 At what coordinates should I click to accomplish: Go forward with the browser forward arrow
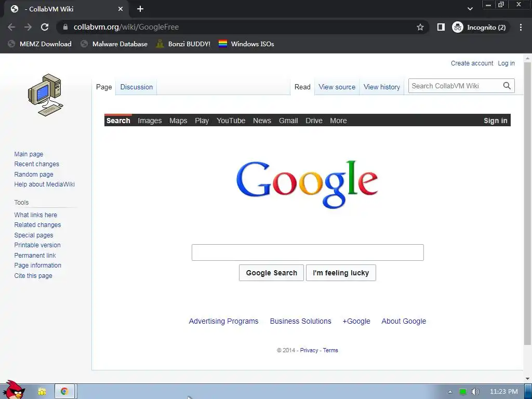[28, 27]
